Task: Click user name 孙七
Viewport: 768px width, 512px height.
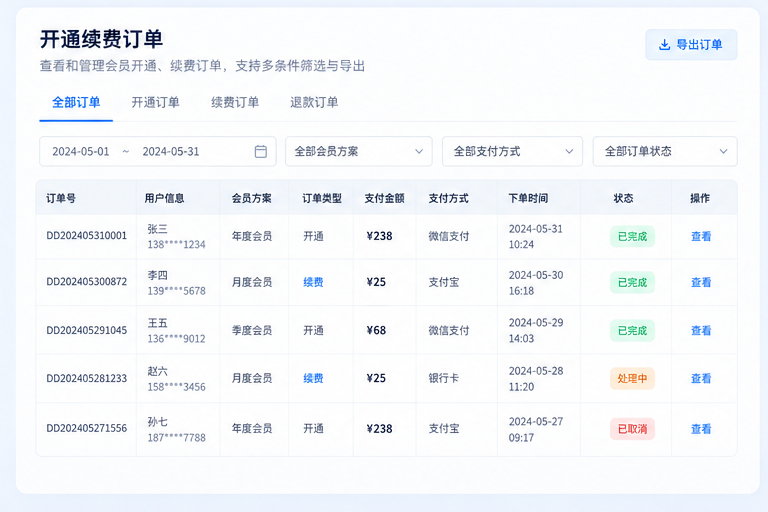Action: pos(158,422)
